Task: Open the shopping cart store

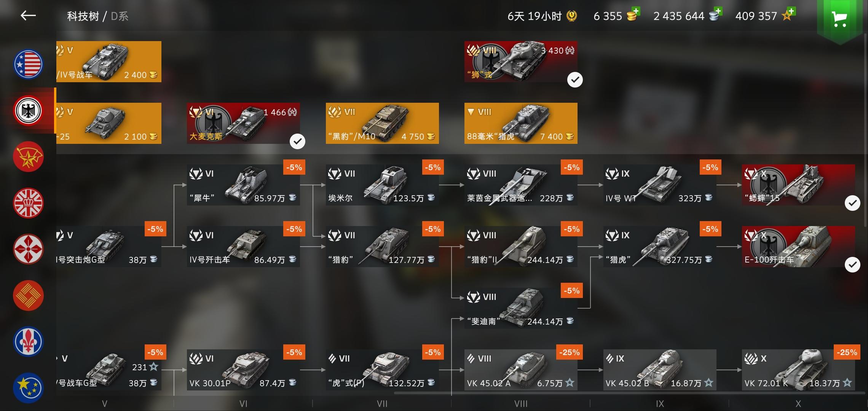Action: (x=839, y=18)
